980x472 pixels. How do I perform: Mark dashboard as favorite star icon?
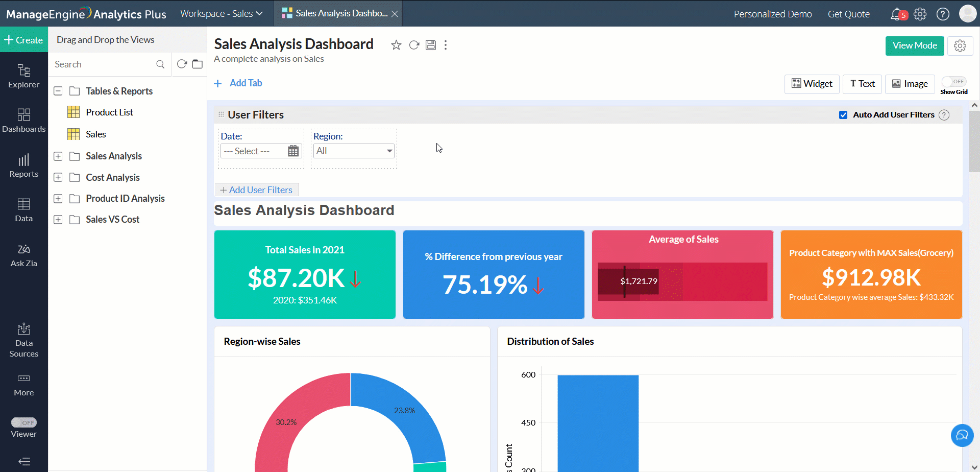pos(396,45)
